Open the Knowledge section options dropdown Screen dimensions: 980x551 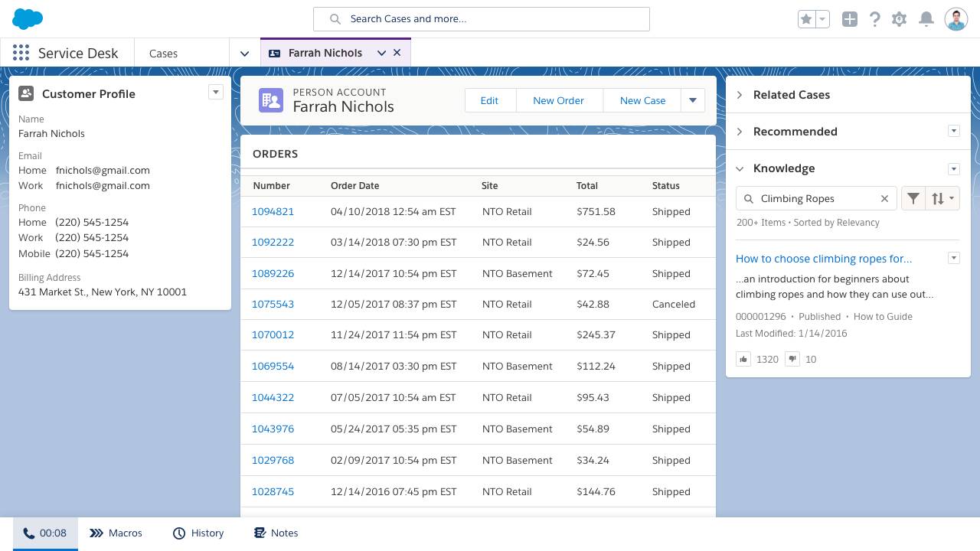[954, 168]
